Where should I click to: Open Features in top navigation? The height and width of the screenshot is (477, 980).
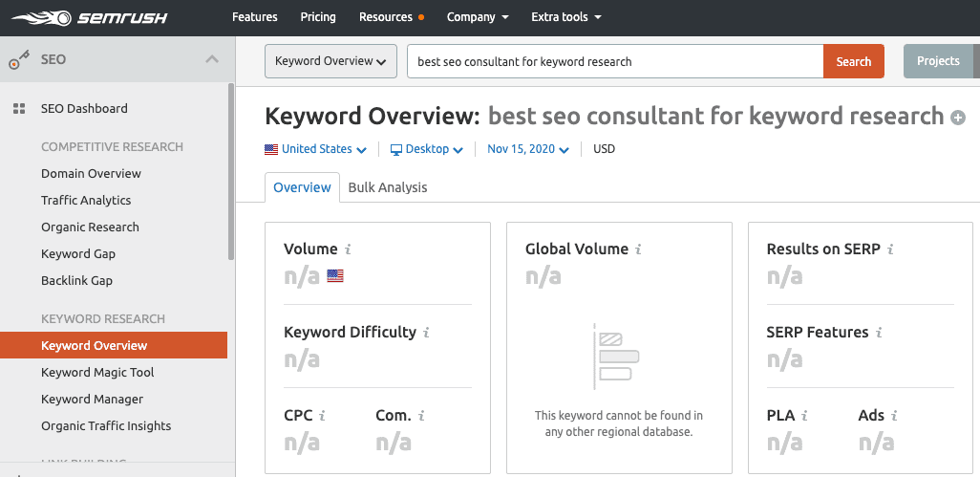(255, 17)
